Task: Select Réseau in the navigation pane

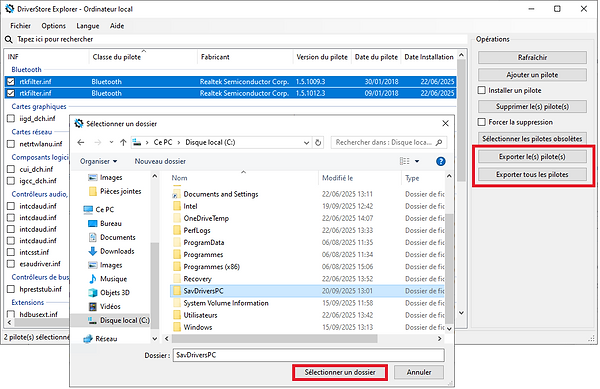Action: 106,339
